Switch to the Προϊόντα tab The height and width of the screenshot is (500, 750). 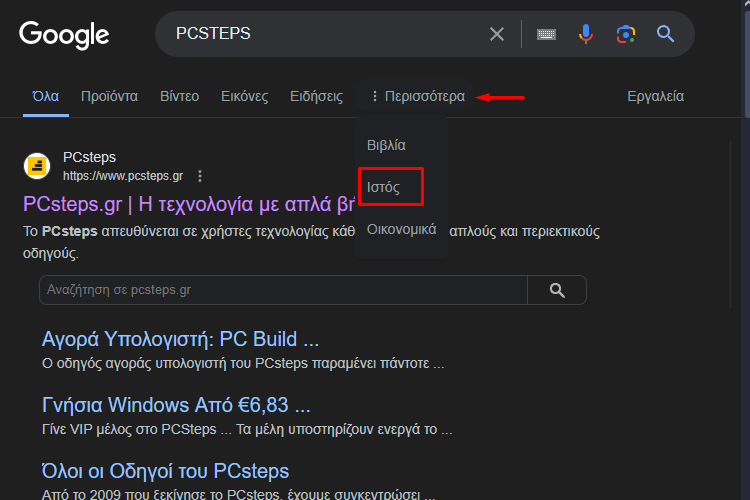(x=110, y=97)
